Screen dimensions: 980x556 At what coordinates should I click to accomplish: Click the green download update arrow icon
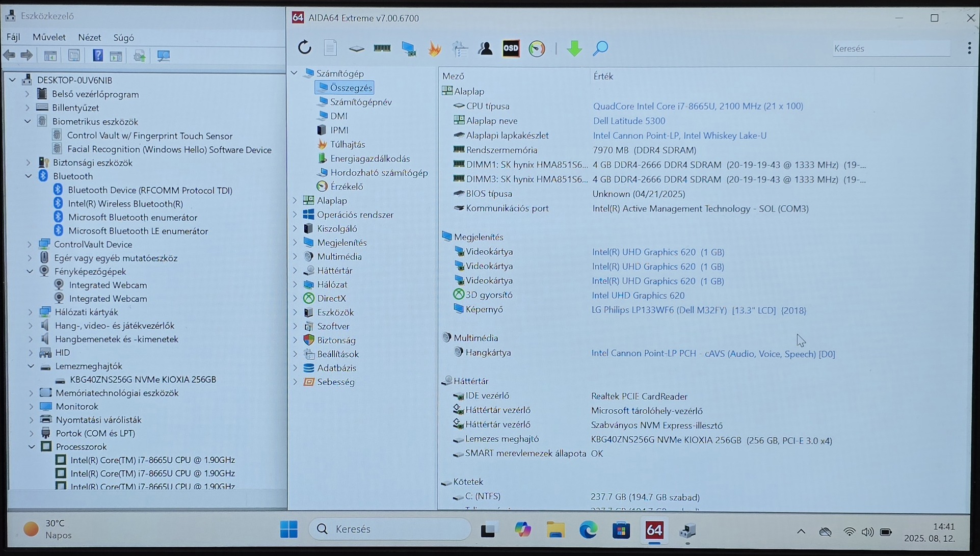574,48
